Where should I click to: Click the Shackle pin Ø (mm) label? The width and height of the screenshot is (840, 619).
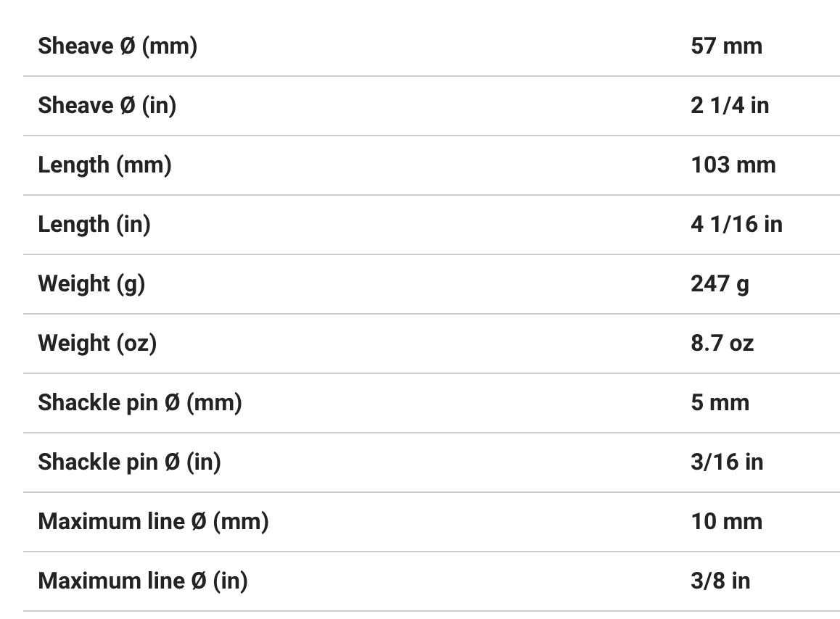(x=139, y=402)
